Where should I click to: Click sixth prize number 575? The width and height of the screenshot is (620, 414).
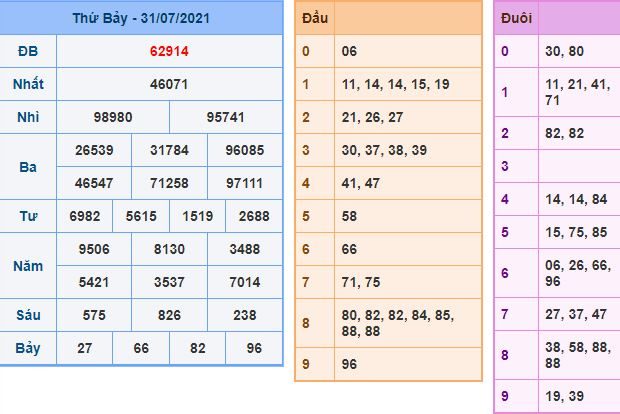[94, 315]
